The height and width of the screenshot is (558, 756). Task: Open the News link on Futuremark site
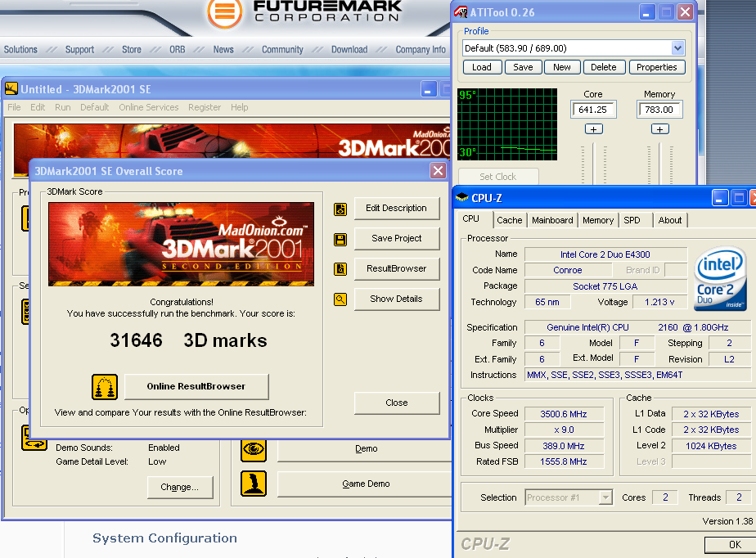223,49
